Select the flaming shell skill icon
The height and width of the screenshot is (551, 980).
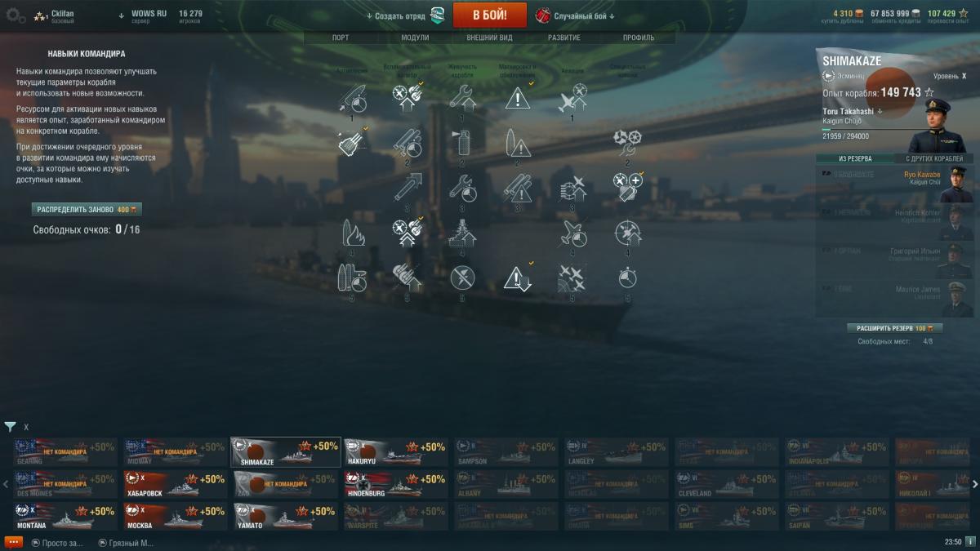(353, 234)
